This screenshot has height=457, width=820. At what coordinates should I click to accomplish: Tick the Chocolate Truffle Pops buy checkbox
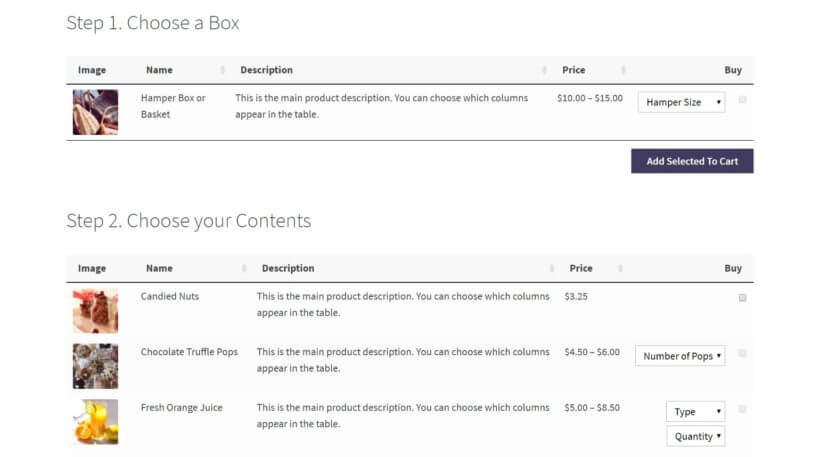742,353
